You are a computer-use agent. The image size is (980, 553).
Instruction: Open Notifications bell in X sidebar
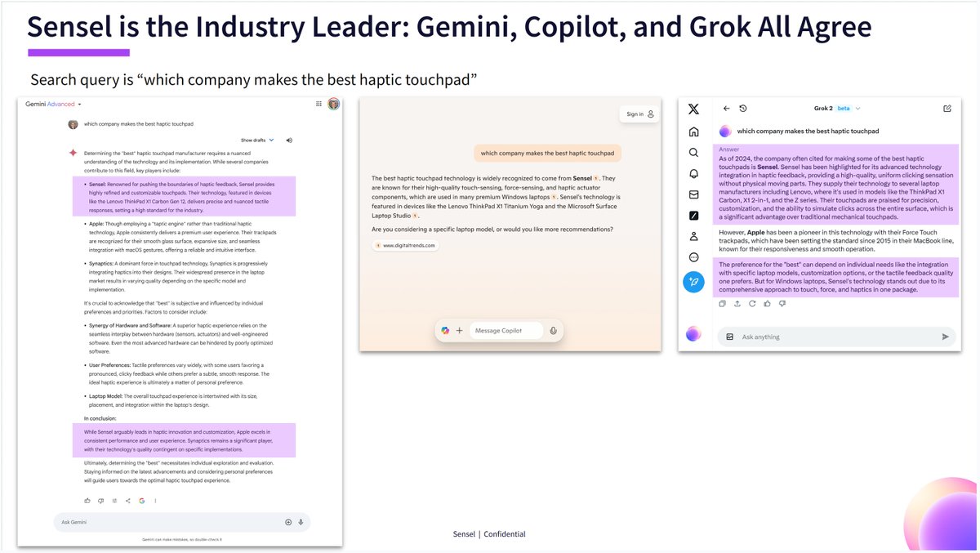[x=693, y=174]
